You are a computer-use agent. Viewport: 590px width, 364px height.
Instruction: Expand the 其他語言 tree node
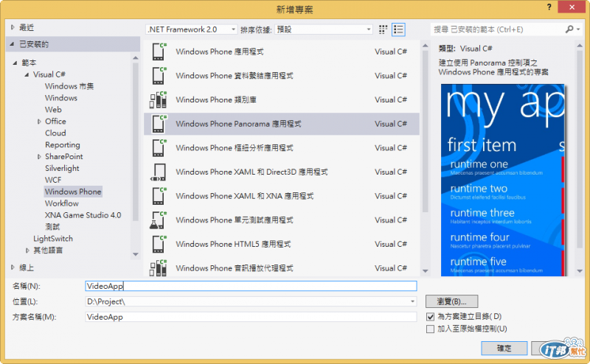(x=27, y=250)
